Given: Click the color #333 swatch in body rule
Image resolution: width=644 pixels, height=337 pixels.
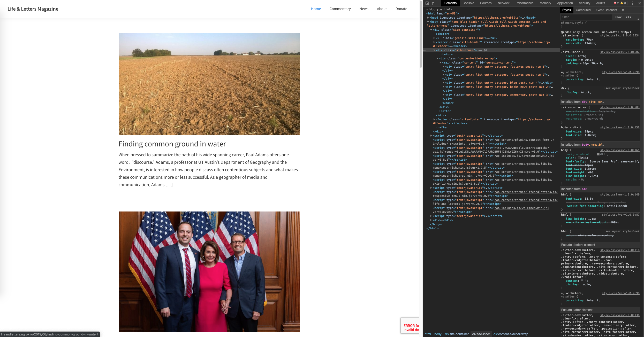Looking at the screenshot, I should pyautogui.click(x=579, y=158).
